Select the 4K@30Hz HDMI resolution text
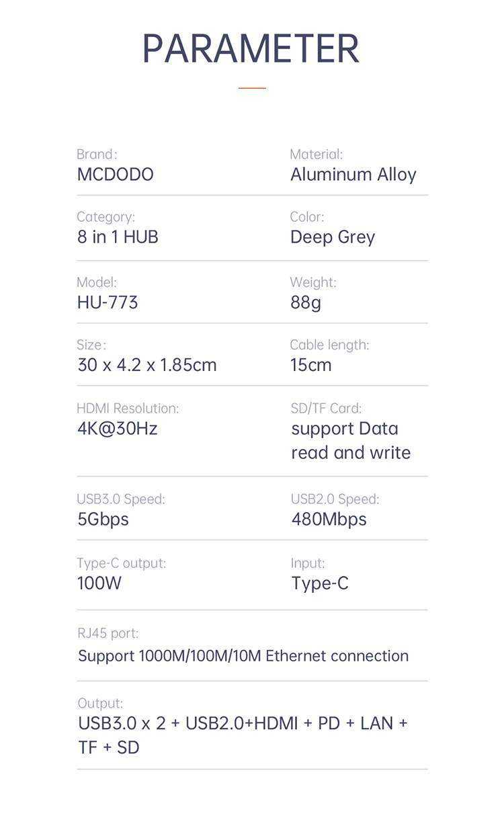Image resolution: width=504 pixels, height=826 pixels. pos(118,429)
